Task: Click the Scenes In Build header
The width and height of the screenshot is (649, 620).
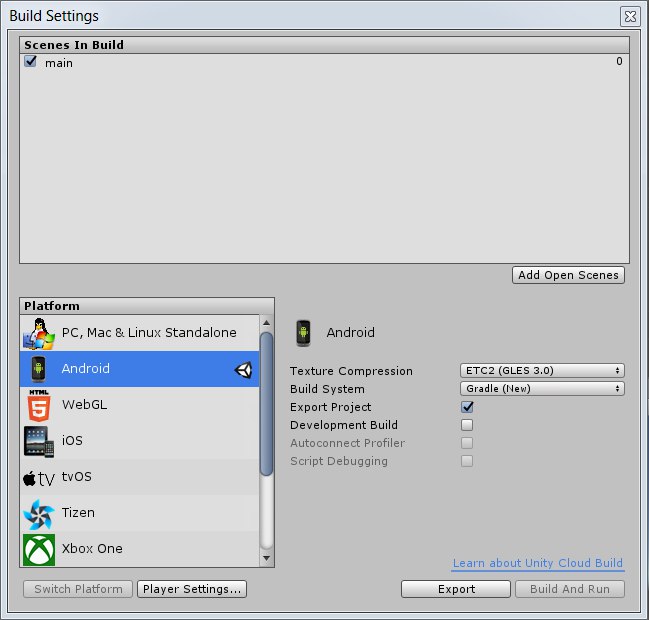Action: coord(324,45)
